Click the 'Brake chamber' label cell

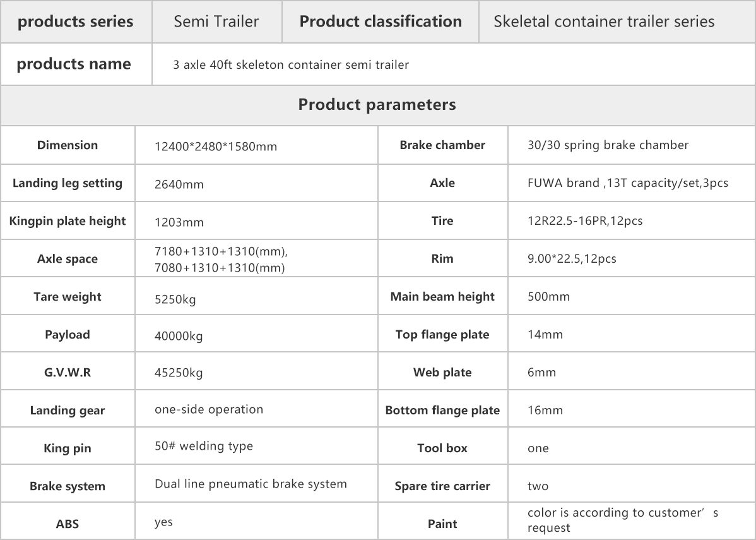pyautogui.click(x=442, y=145)
